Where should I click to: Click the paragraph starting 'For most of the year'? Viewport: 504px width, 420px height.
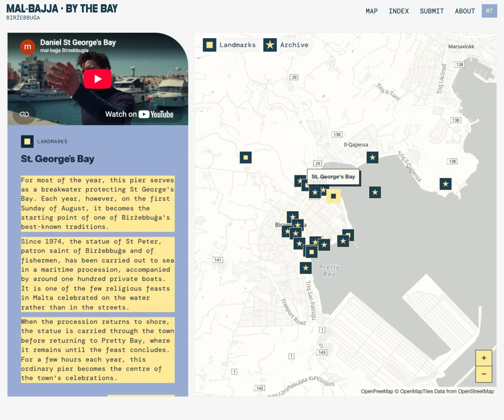[98, 203]
